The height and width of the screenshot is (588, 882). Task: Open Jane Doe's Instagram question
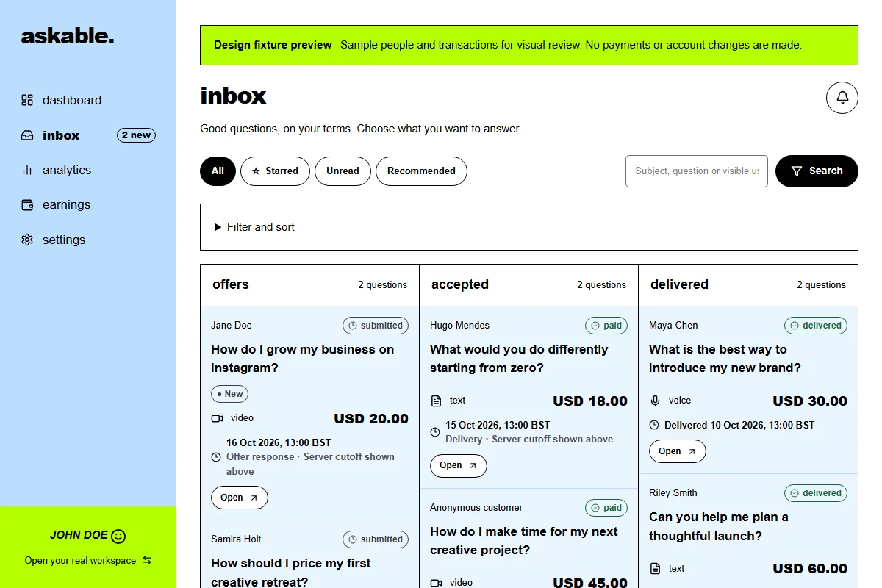click(240, 498)
